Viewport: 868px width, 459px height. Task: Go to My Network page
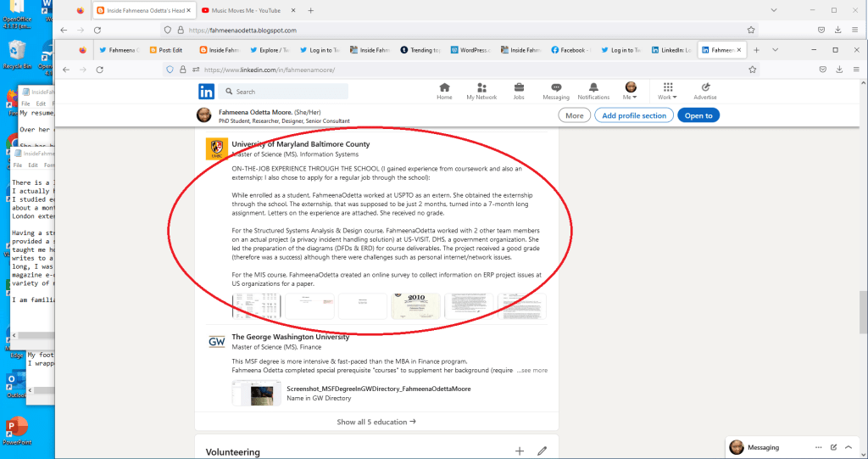(481, 91)
